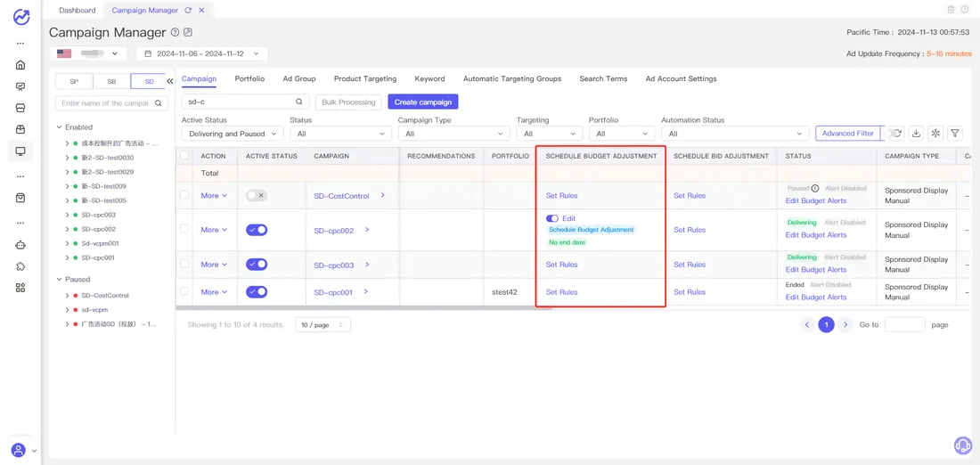Open the SD-cpc002 campaign link
This screenshot has height=465, width=980.
point(334,230)
